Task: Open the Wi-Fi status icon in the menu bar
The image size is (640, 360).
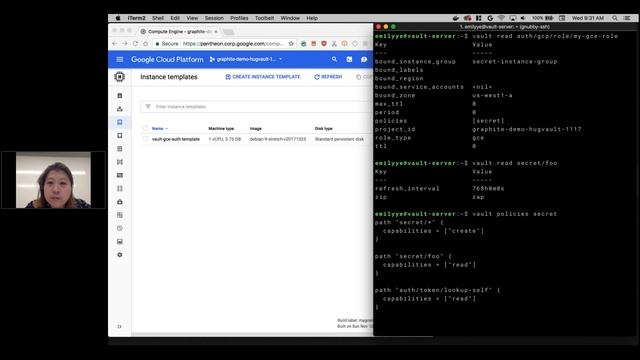Action: click(501, 18)
